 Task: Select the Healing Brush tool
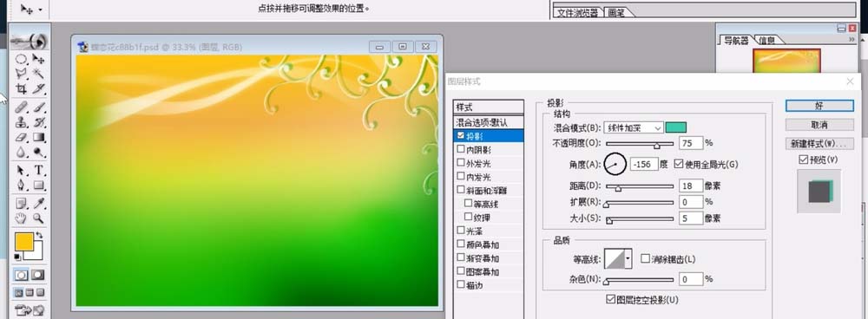click(21, 107)
